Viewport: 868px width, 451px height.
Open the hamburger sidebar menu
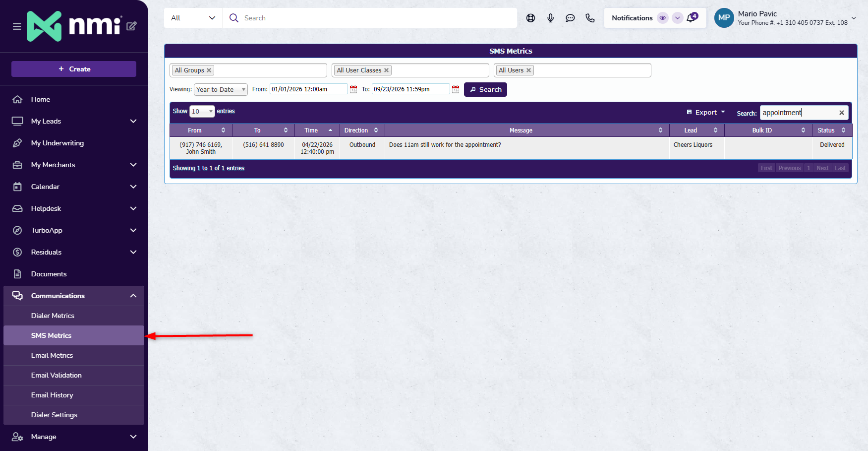click(17, 26)
